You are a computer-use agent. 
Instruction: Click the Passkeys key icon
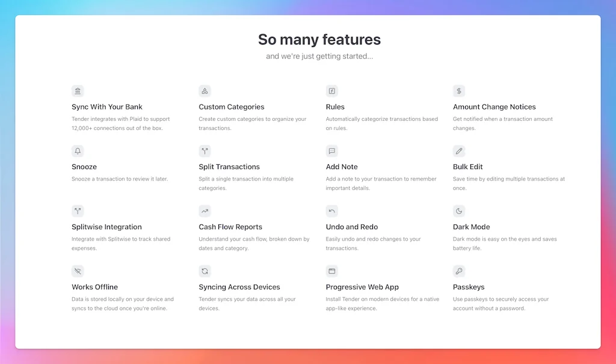tap(459, 271)
